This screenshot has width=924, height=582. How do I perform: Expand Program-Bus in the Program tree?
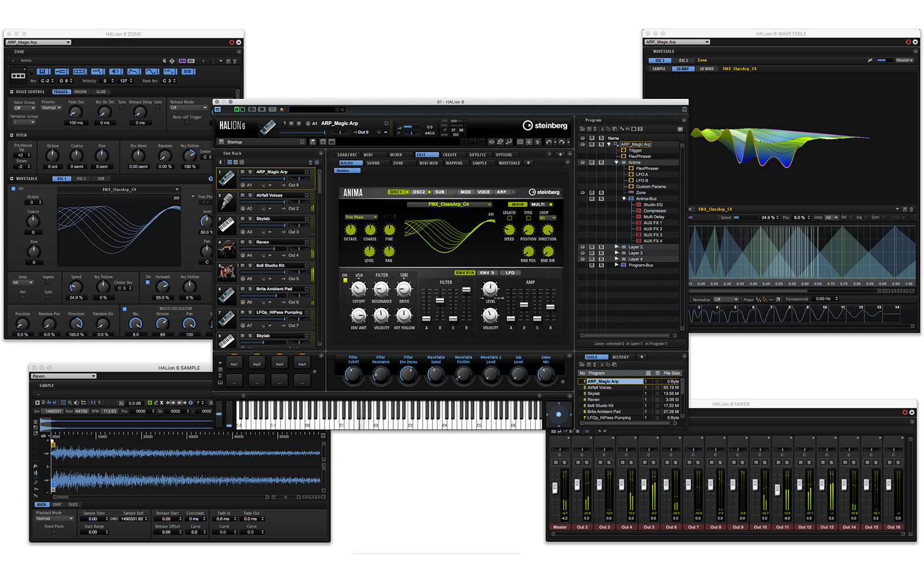tap(617, 265)
